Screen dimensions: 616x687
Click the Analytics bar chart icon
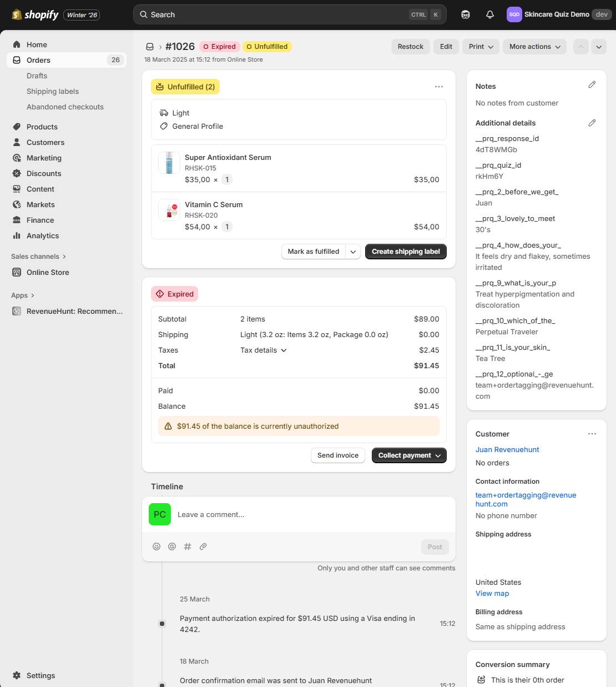tap(17, 235)
